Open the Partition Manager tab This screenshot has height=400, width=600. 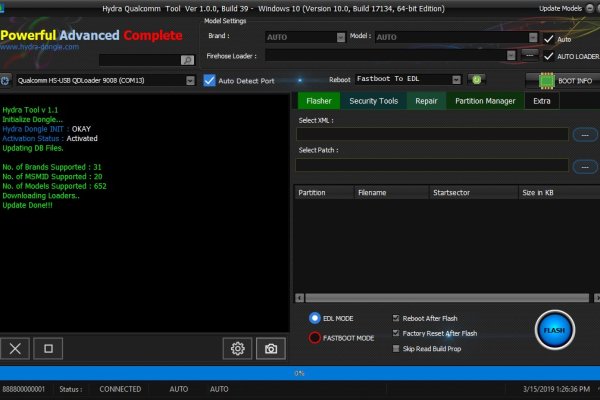(485, 101)
